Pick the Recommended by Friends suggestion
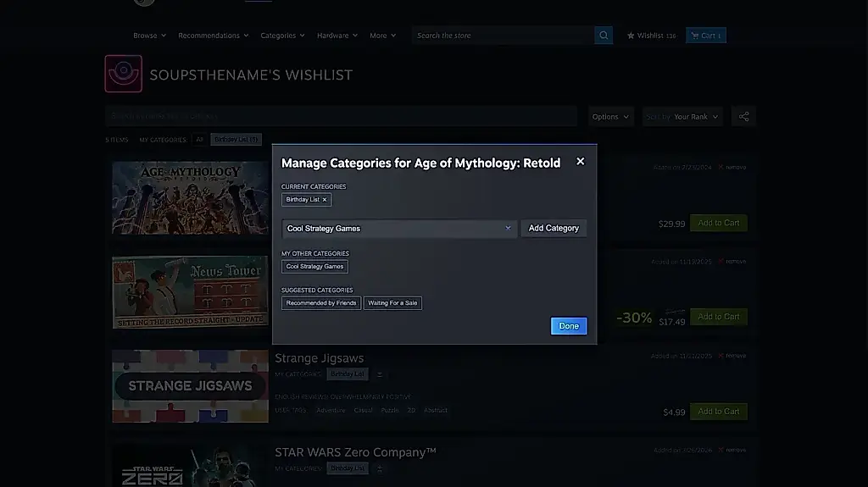This screenshot has height=487, width=868. pyautogui.click(x=321, y=303)
